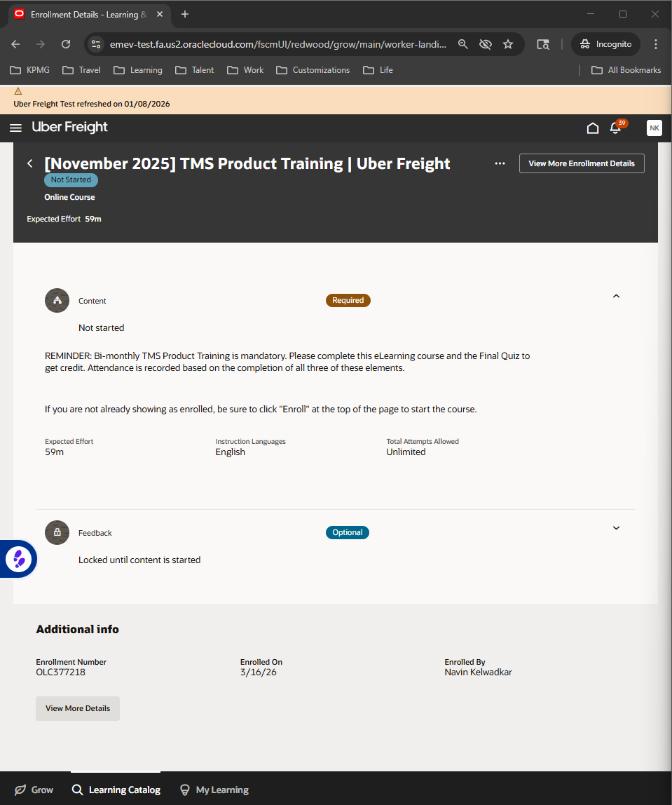The image size is (672, 805).
Task: Click the Content section label
Action: 92,301
